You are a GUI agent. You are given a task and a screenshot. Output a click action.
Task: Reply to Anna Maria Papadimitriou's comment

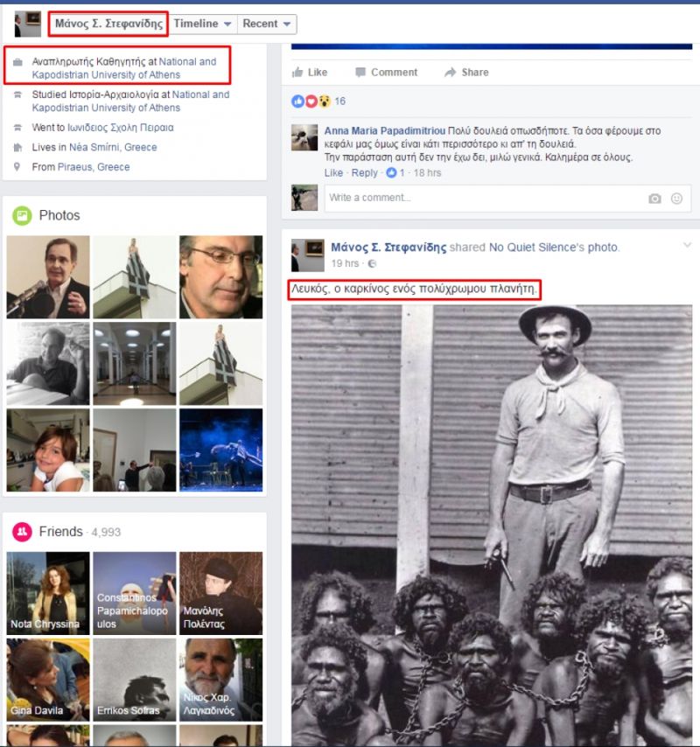coord(364,173)
